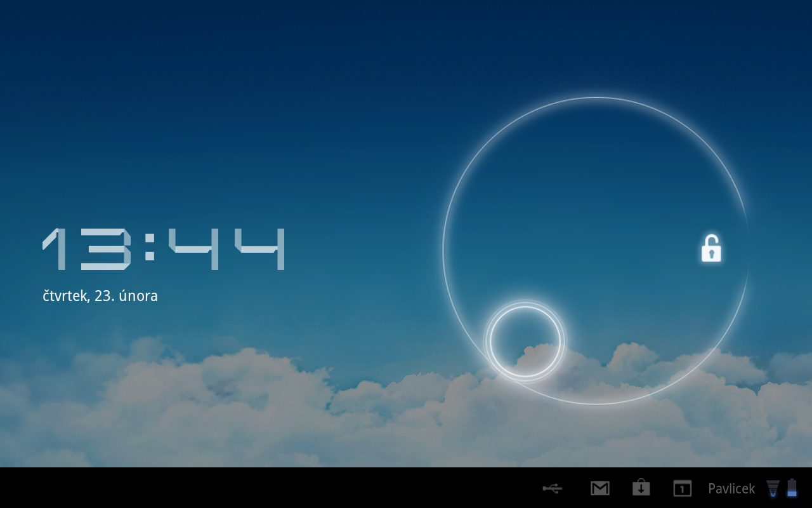Click the hour digits 13 in clock

(x=87, y=249)
